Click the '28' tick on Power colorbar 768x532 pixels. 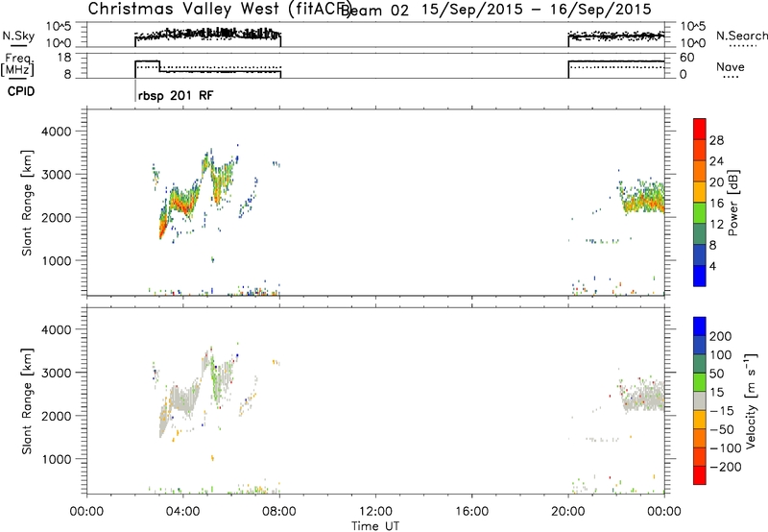coord(716,140)
